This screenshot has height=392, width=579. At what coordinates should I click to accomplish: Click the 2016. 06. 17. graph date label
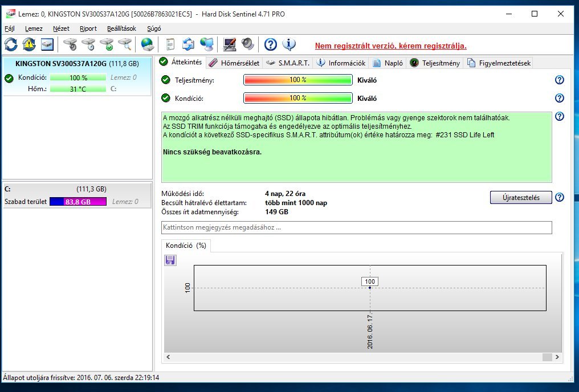click(x=370, y=332)
